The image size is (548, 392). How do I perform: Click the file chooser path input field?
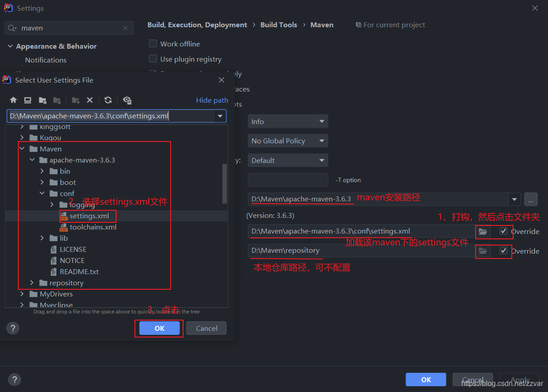tap(111, 116)
